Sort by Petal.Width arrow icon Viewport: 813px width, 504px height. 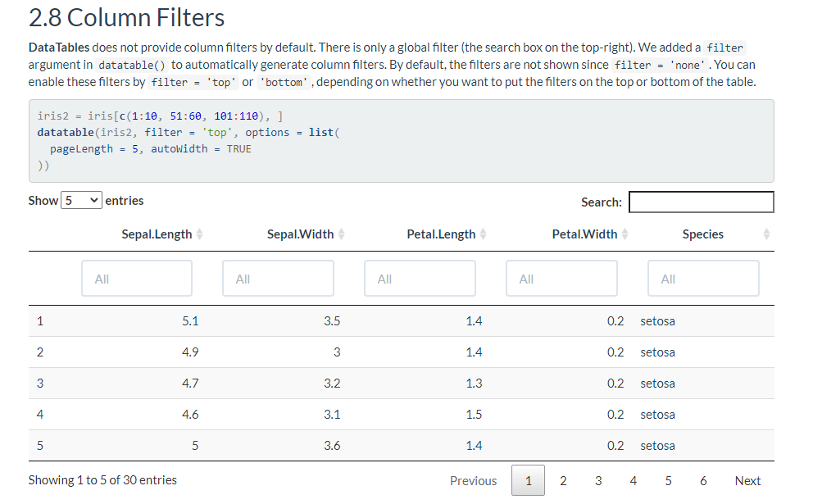coord(625,234)
